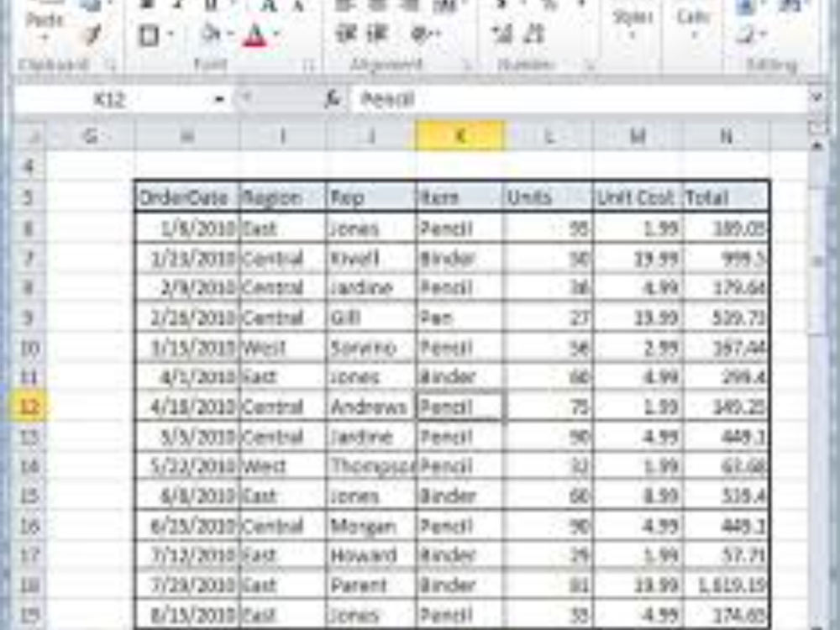The height and width of the screenshot is (630, 840).
Task: Expand the formula bar chevron
Action: pos(816,98)
